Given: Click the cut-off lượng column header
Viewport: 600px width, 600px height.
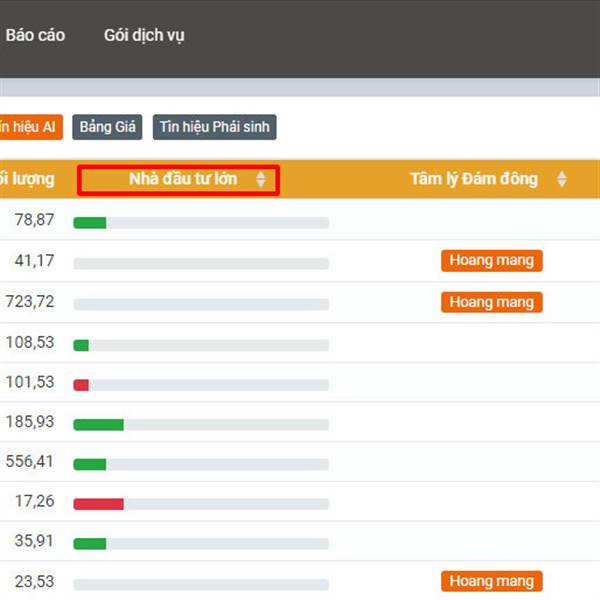Looking at the screenshot, I should (27, 179).
